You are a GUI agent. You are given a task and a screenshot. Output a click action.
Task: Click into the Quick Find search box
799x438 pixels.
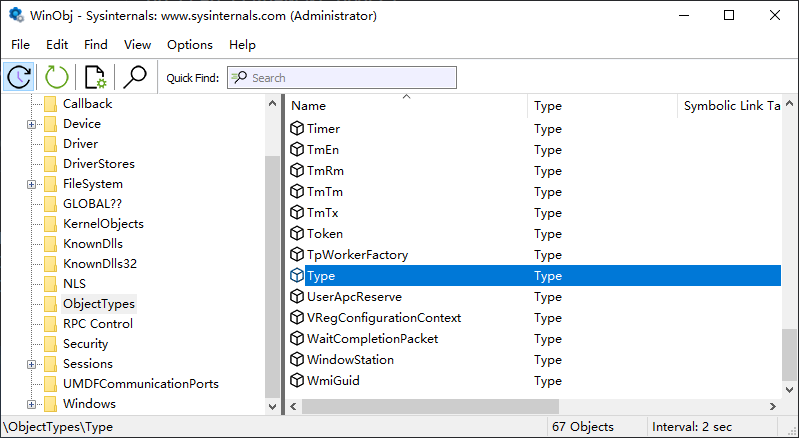click(342, 77)
